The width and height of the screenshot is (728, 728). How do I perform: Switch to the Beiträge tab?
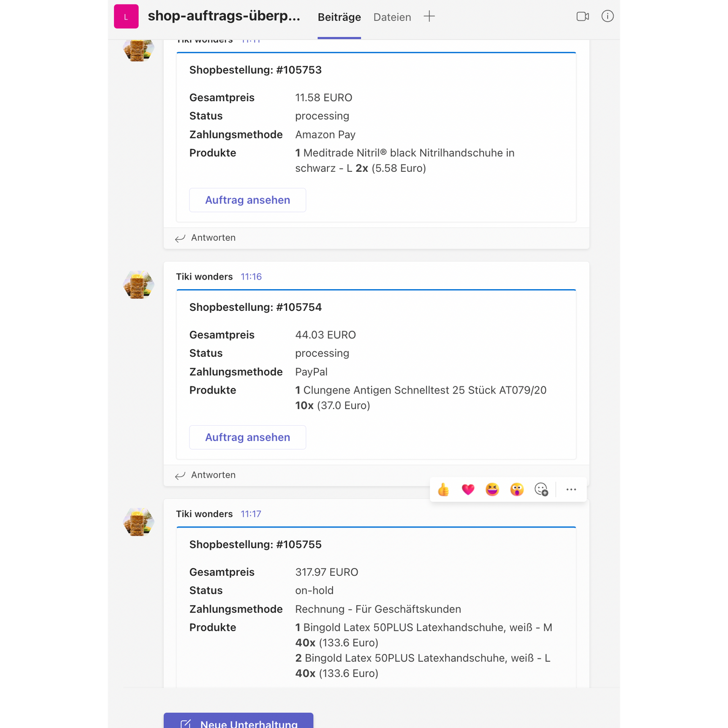coord(339,17)
